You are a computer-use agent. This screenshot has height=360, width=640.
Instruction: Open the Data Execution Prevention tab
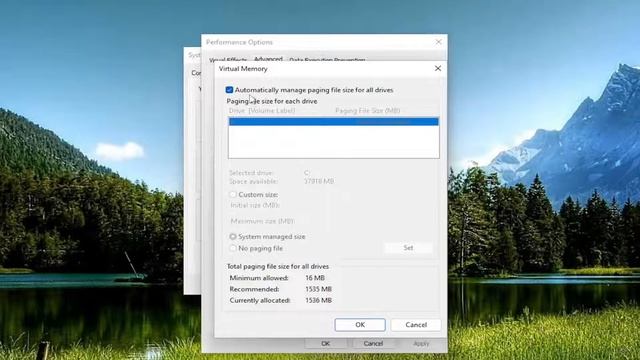tap(327, 60)
